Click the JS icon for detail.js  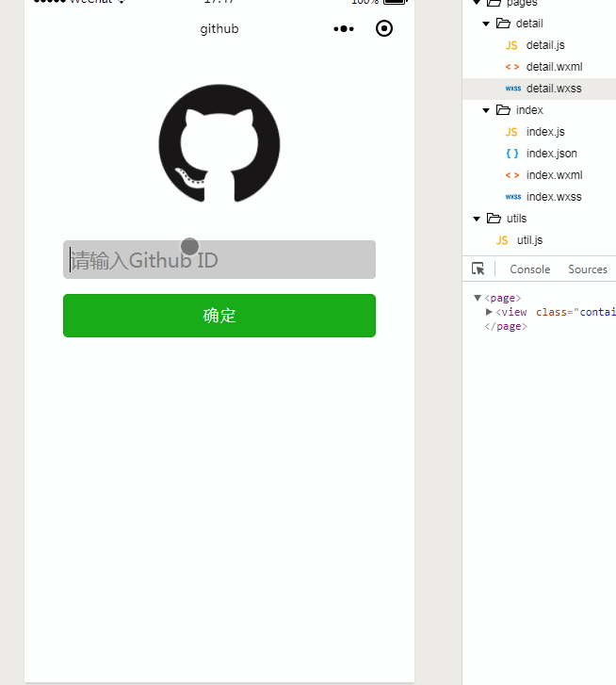coord(511,45)
